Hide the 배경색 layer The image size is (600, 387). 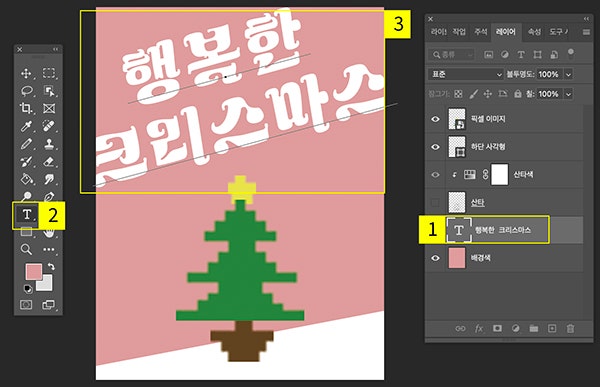(x=435, y=258)
